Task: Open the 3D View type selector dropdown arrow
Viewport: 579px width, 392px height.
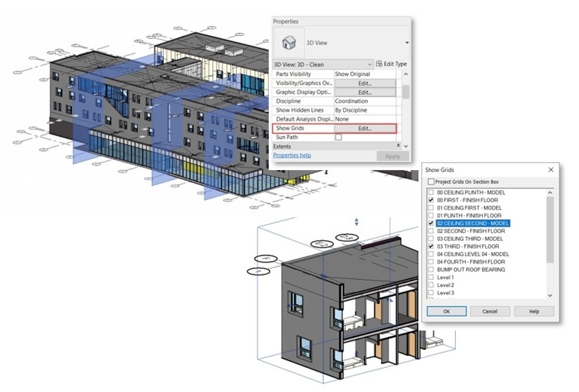Action: pos(407,43)
